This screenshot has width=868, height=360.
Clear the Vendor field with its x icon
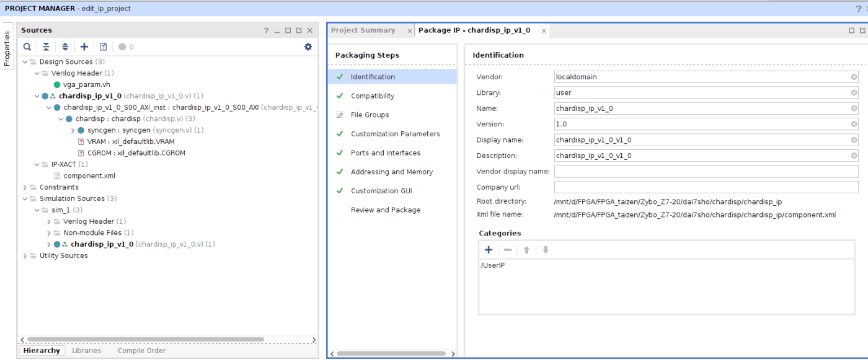(854, 77)
